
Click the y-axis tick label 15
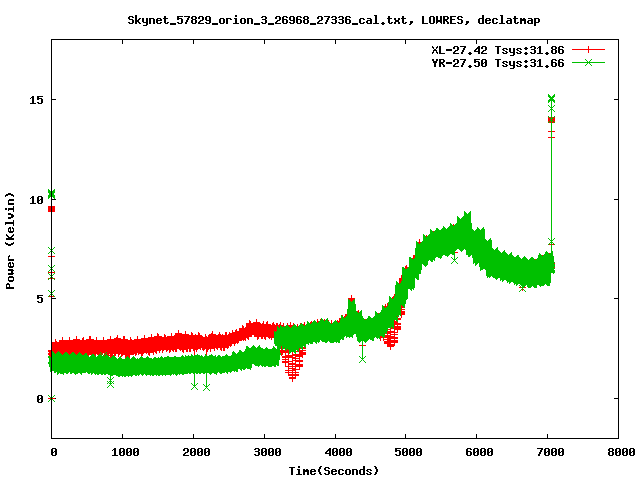[36, 100]
